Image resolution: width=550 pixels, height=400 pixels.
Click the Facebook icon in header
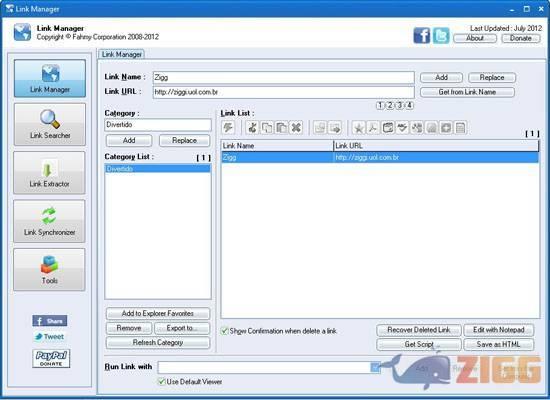pos(421,35)
